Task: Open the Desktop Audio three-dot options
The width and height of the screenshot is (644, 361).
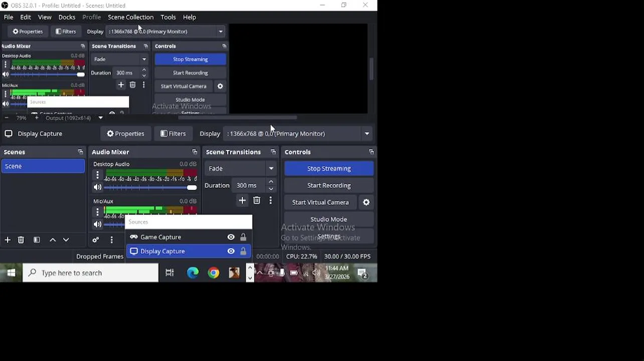Action: tap(97, 175)
